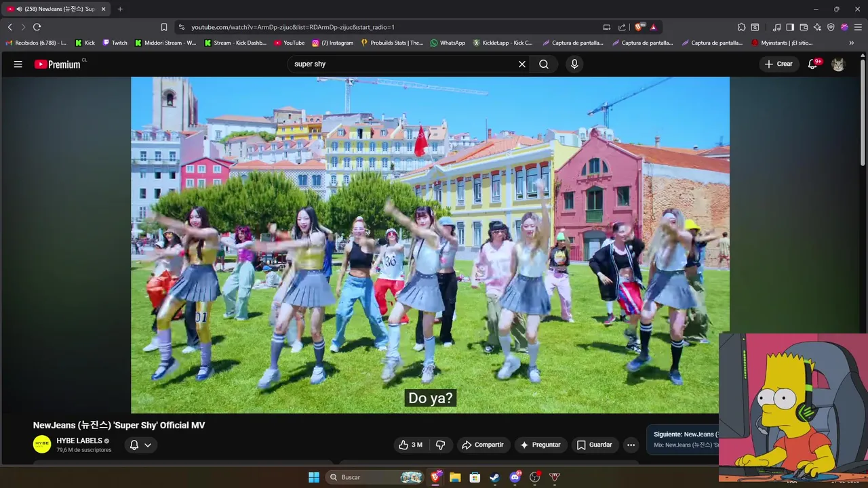Start voice search with microphone icon

574,64
